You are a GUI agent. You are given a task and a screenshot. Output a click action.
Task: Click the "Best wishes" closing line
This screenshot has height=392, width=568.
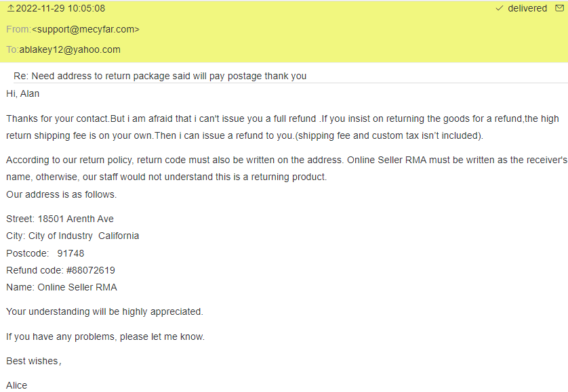[33, 361]
